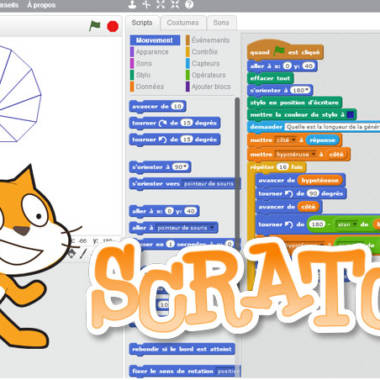
Task: Select the delete scissors tool
Action: (x=146, y=4)
